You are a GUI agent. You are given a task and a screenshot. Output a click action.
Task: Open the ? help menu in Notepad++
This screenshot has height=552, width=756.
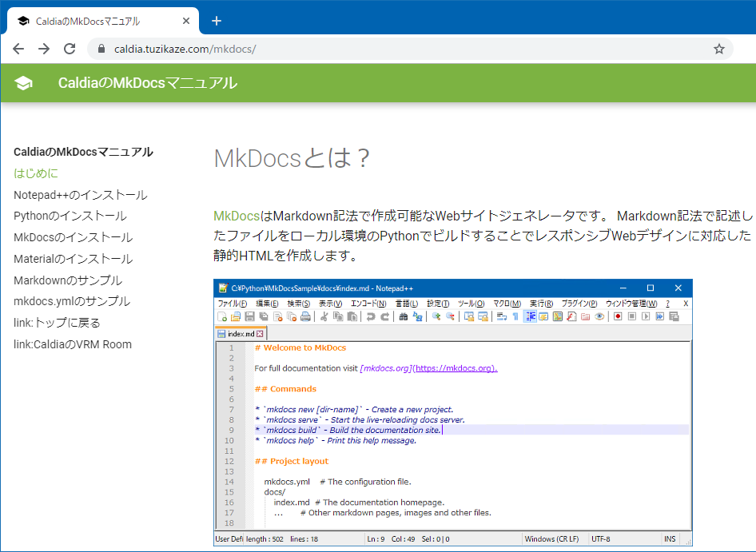click(x=668, y=304)
